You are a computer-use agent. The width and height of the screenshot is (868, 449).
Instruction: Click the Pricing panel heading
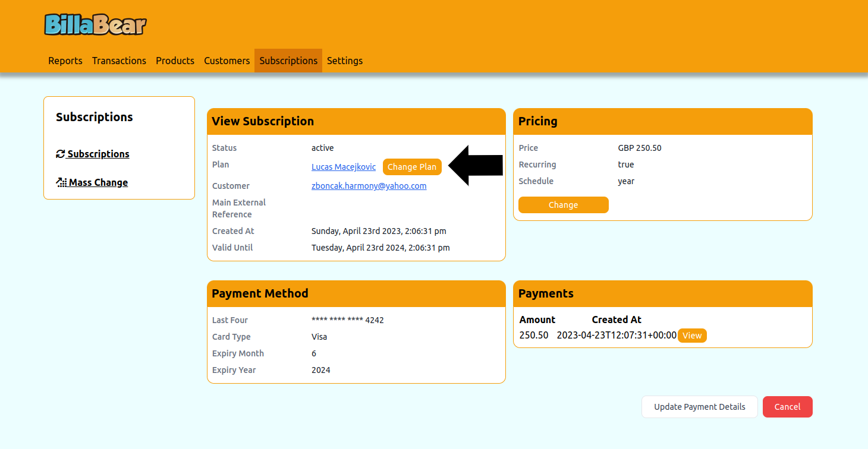point(538,121)
